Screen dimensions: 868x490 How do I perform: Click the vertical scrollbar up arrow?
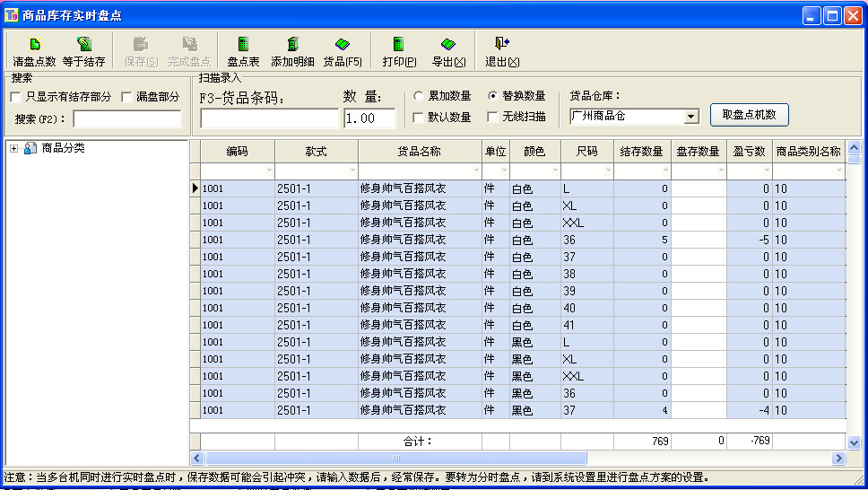pyautogui.click(x=855, y=147)
